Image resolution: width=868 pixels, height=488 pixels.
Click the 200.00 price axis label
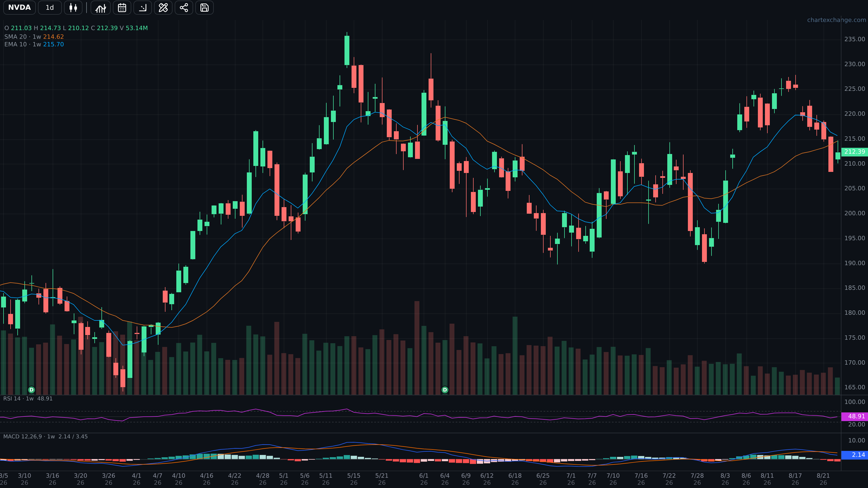[854, 213]
